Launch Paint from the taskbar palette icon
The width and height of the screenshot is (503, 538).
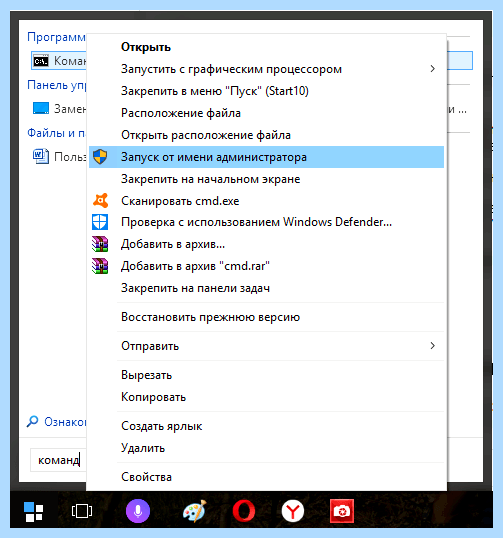(x=195, y=511)
